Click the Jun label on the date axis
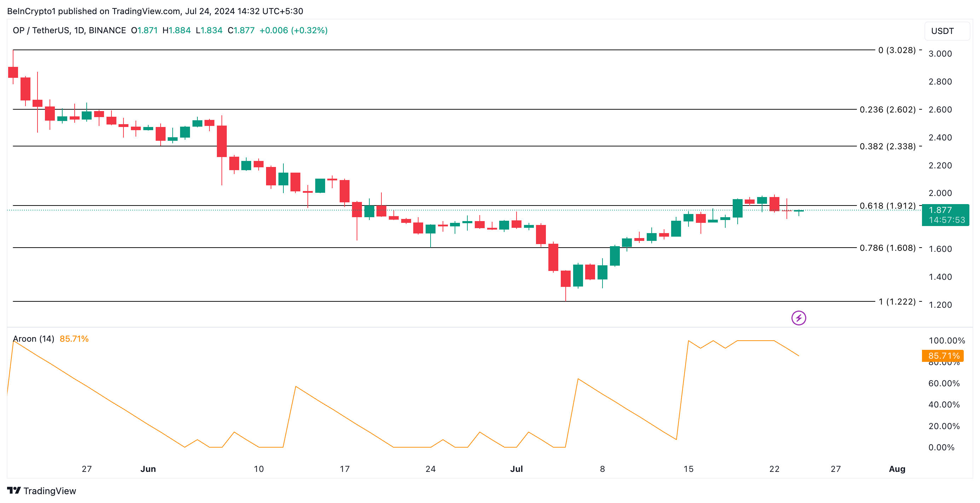This screenshot has height=503, width=980. tap(148, 469)
